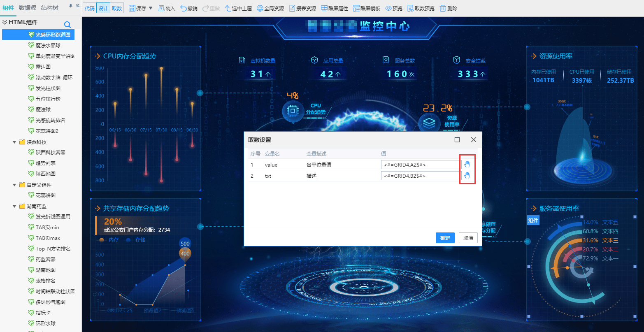This screenshot has height=332, width=644.
Task: Pin the left panel with pin icon
Action: (70, 6)
